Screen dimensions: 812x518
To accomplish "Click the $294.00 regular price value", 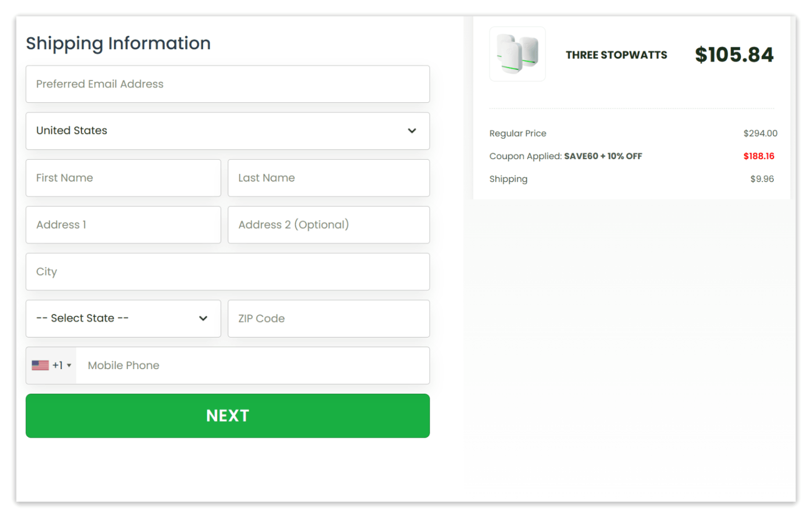I will 760,133.
